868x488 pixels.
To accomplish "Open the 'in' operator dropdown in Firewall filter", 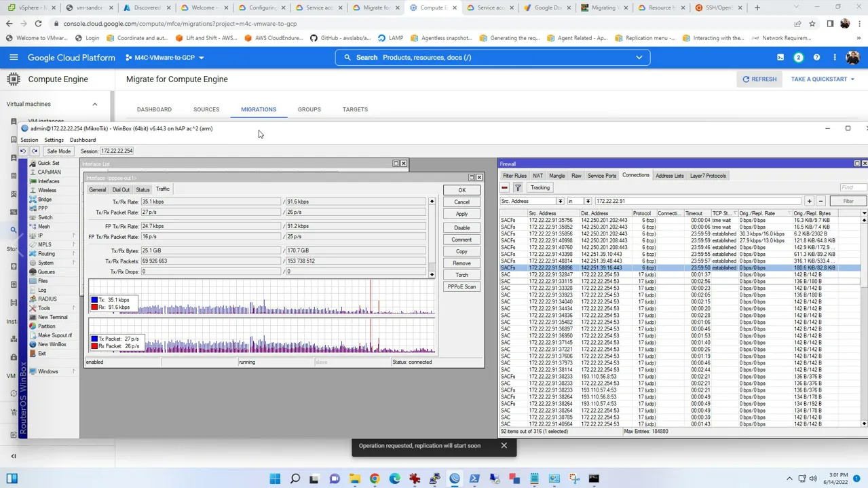I will 588,201.
